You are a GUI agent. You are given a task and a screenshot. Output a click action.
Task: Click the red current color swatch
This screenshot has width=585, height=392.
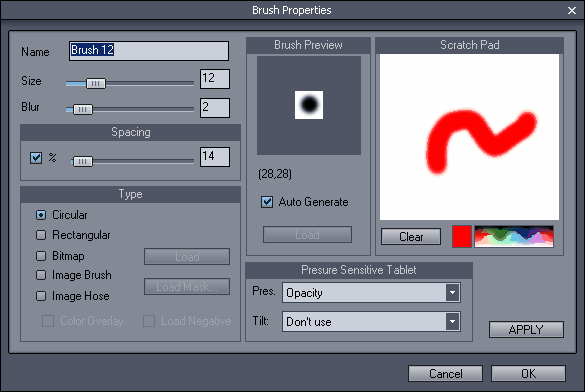click(462, 236)
